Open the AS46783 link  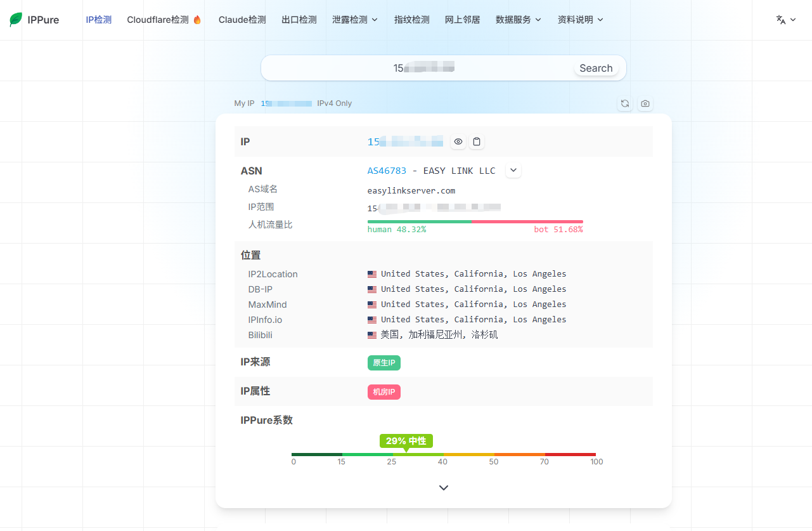(x=387, y=171)
